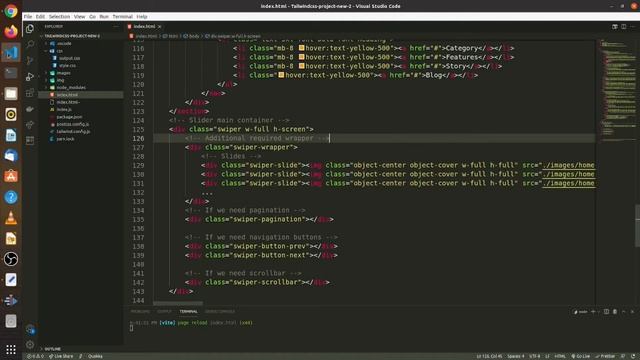Open the Extensions view

coord(30,93)
